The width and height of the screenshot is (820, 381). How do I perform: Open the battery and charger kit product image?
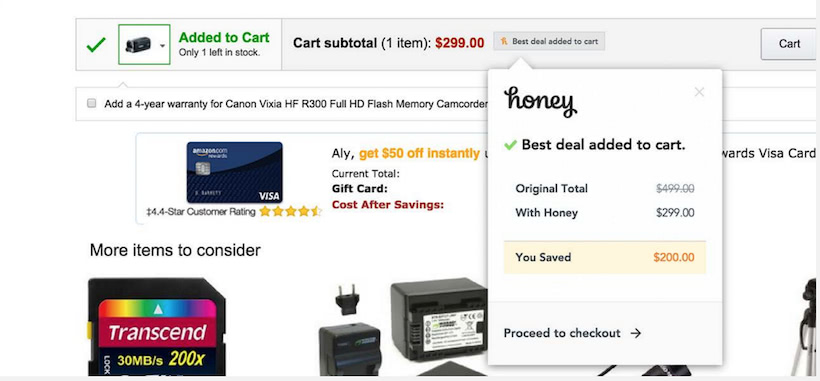403,327
